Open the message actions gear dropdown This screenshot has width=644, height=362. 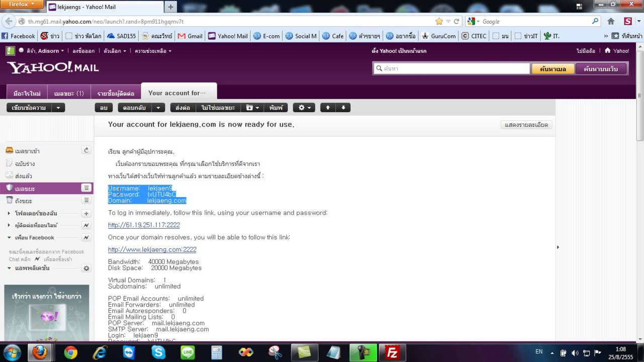[304, 108]
